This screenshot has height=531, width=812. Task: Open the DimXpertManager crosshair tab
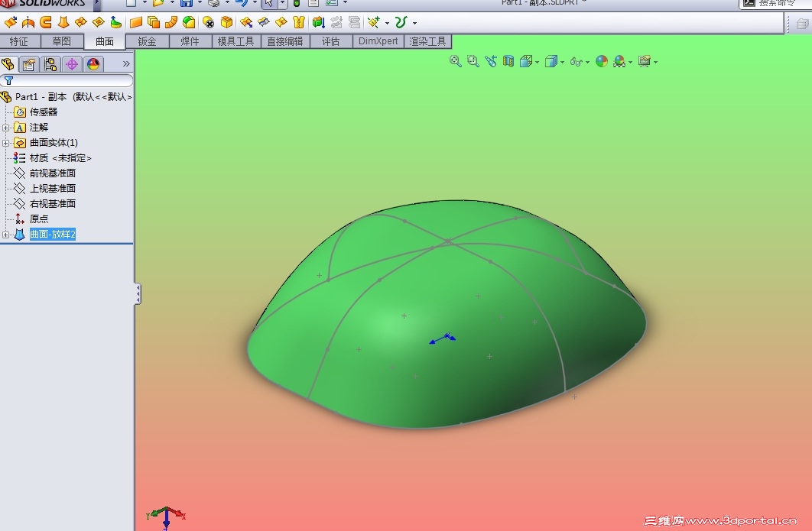(71, 64)
